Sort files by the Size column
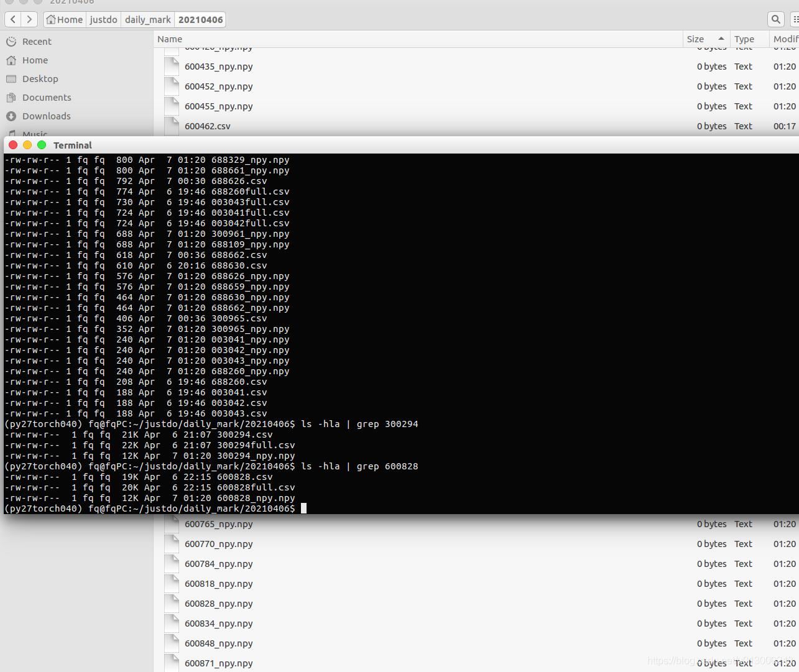 point(706,39)
